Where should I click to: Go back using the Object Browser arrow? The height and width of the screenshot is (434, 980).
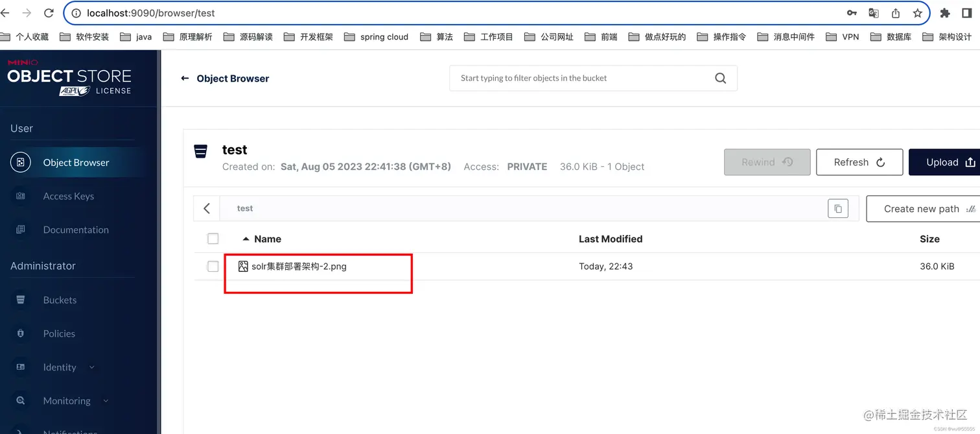(x=185, y=78)
